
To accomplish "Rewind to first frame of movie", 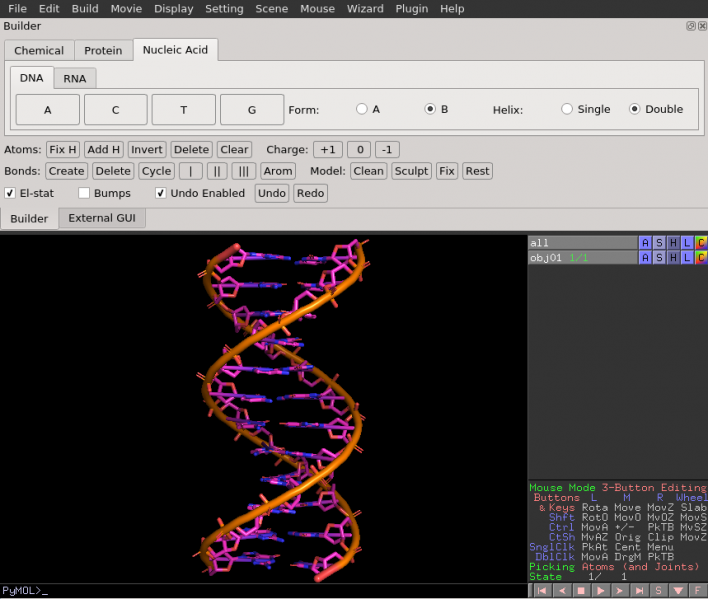I will point(544,591).
